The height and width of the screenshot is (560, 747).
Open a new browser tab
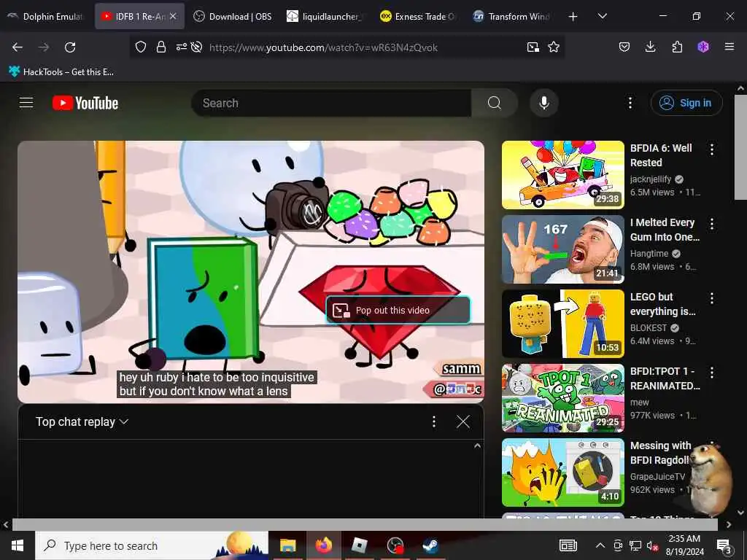[x=573, y=17]
